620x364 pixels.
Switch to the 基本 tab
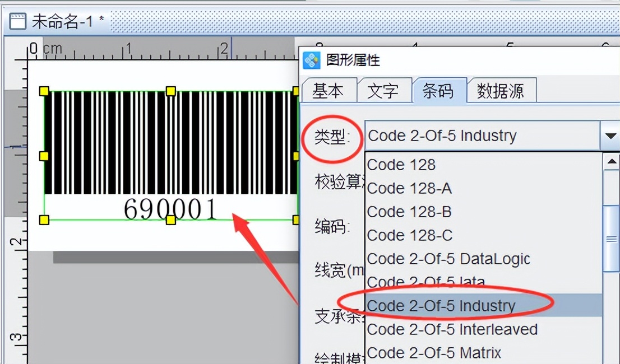coord(328,91)
